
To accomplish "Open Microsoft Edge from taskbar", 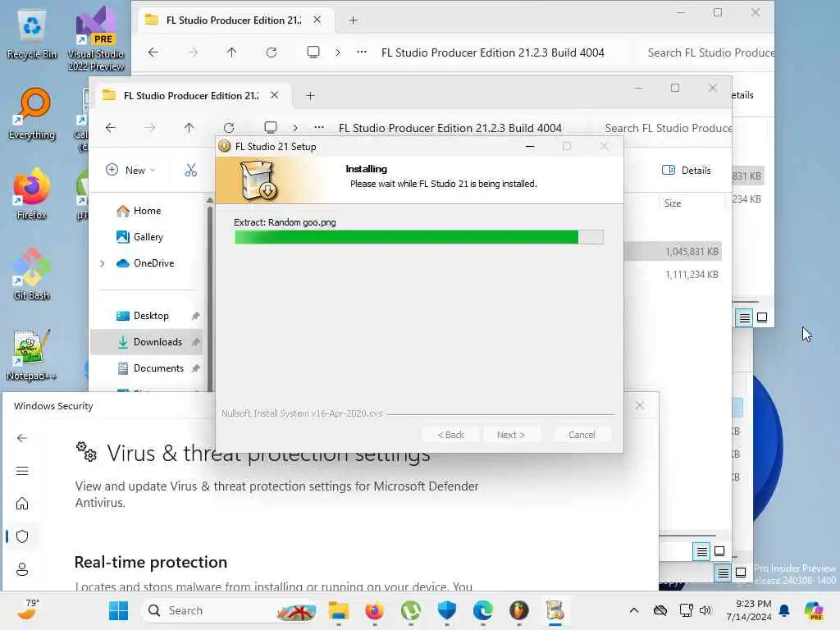I will click(x=482, y=610).
